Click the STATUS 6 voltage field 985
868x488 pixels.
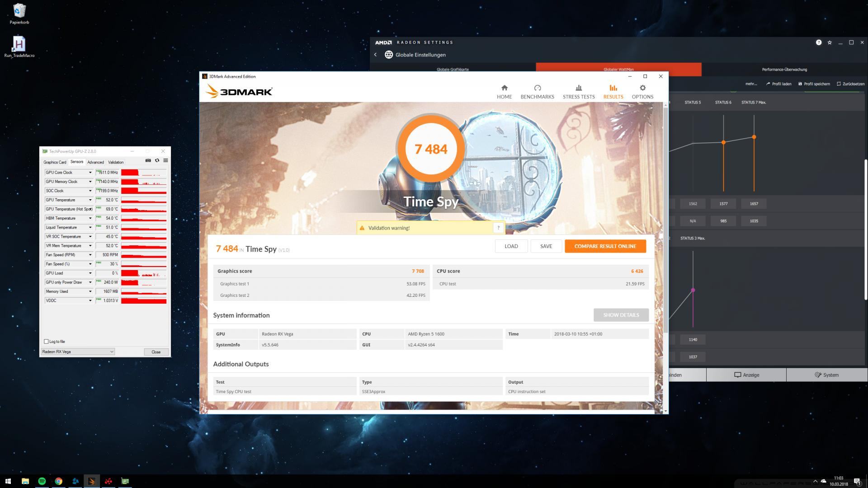(723, 221)
